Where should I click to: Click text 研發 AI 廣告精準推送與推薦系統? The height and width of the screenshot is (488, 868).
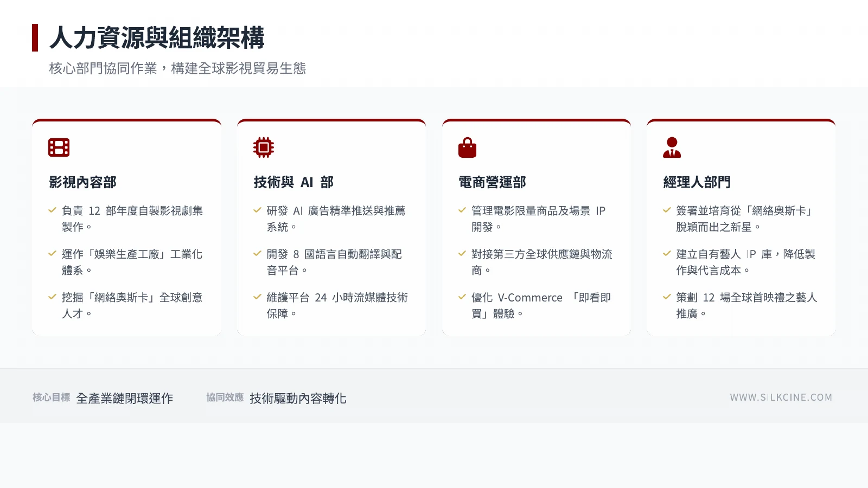pos(336,219)
